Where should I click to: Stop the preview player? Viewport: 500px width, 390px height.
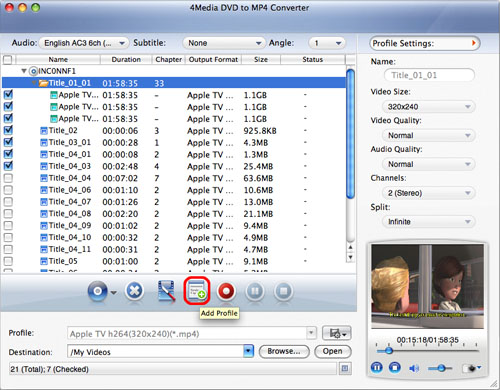point(395,368)
